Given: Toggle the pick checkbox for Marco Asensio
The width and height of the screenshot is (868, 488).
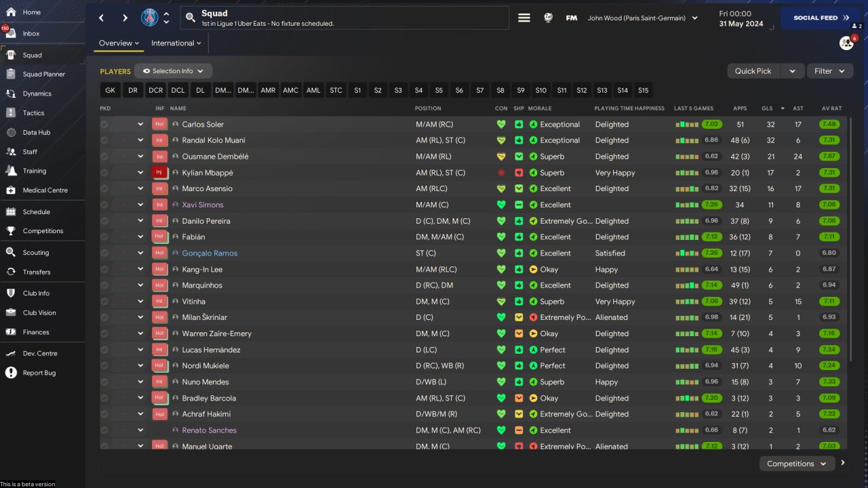Looking at the screenshot, I should (x=104, y=189).
